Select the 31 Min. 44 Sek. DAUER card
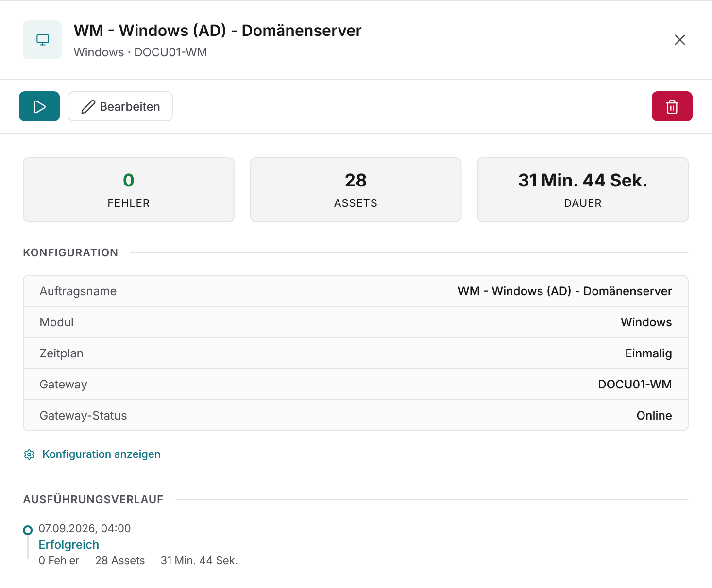 [x=583, y=190]
